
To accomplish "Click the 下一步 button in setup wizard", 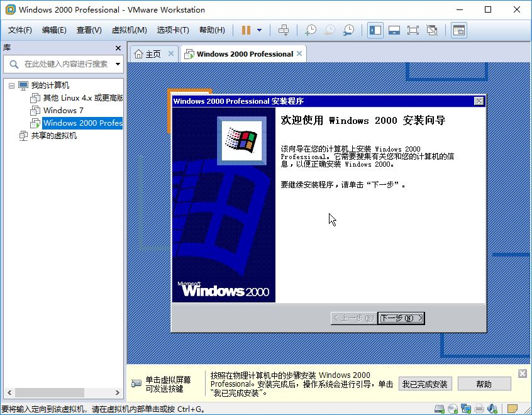I will (x=401, y=318).
